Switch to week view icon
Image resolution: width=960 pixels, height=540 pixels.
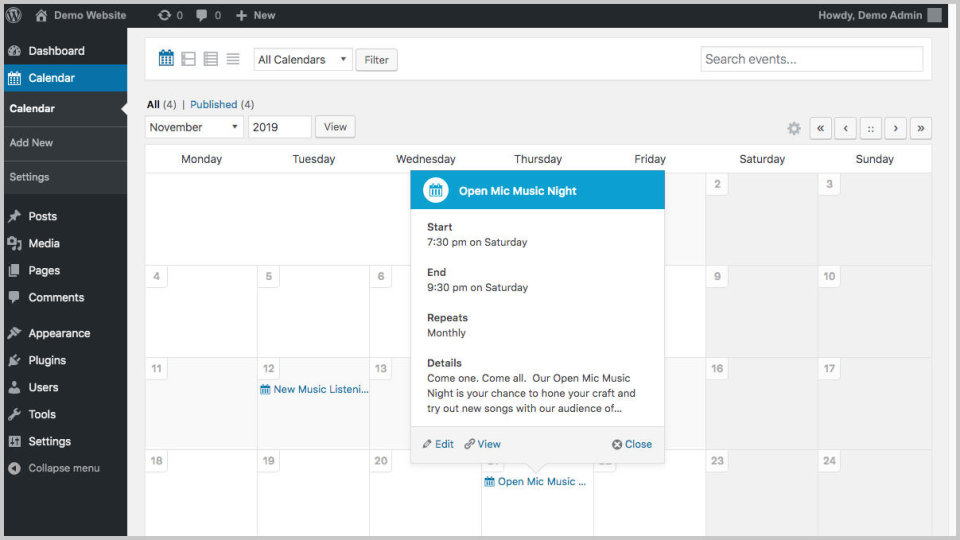(189, 59)
